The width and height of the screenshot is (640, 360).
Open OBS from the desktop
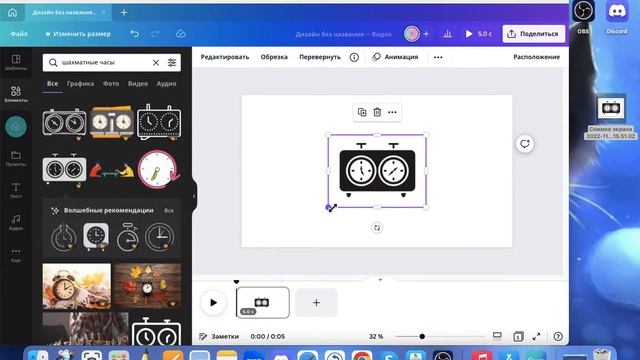coord(583,16)
